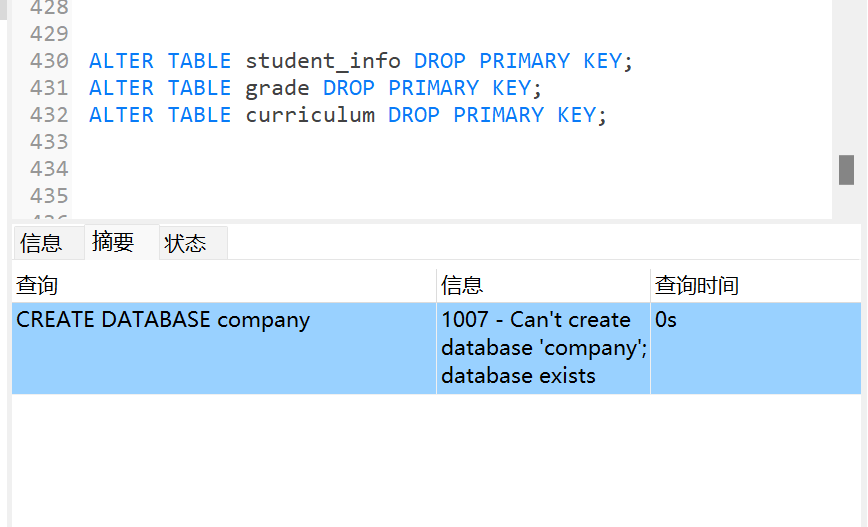Click line number 434 in gutter
The width and height of the screenshot is (868, 527).
coord(49,168)
